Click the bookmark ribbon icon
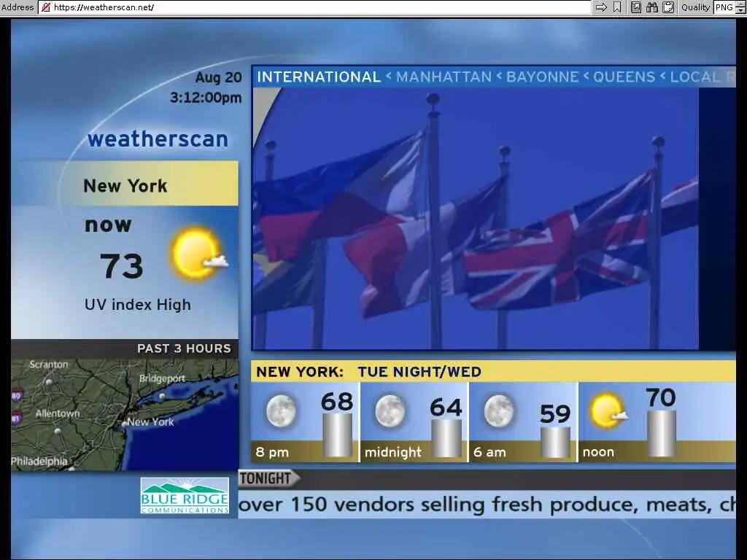This screenshot has width=747, height=560. point(617,7)
